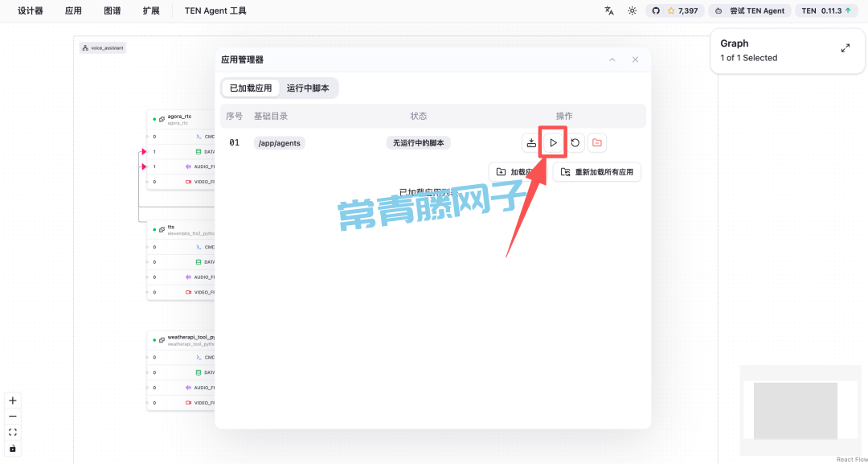Click the DATA icon in tts node
868x464 pixels.
coord(199,262)
